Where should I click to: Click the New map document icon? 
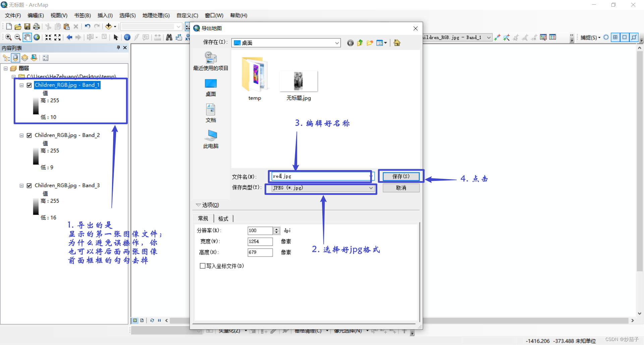coord(9,26)
